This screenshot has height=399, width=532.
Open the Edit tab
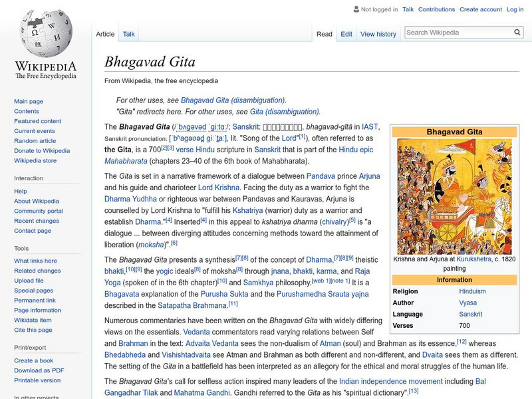[x=346, y=34]
